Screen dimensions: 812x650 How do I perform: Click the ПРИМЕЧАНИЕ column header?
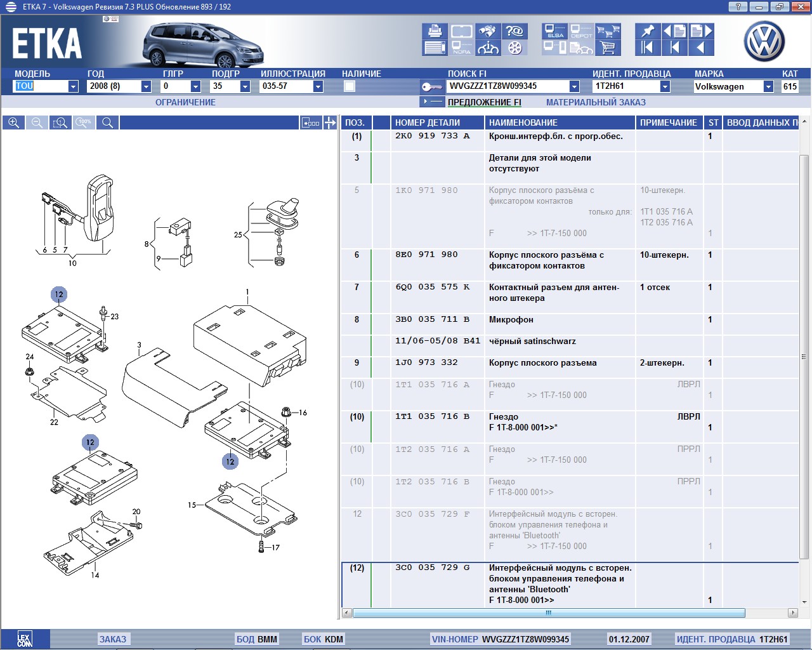click(x=669, y=123)
